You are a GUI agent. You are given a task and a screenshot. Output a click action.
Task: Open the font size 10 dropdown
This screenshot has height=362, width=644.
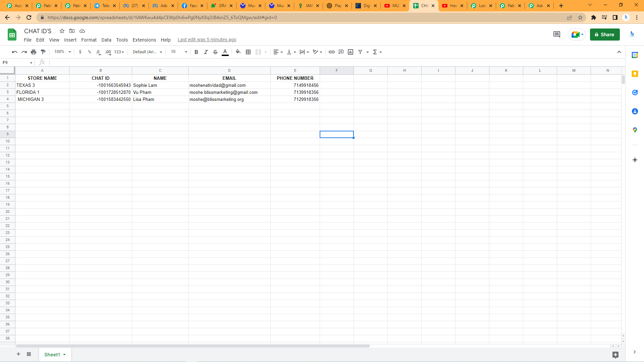179,52
